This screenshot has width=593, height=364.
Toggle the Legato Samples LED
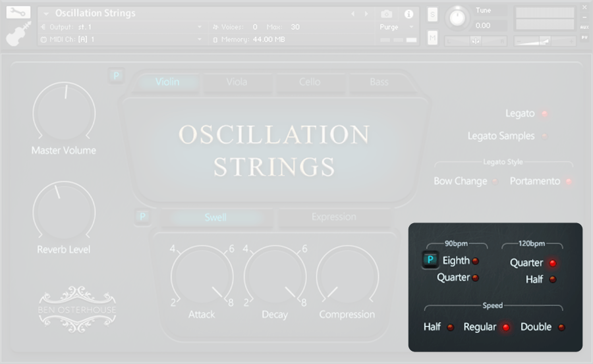click(545, 136)
